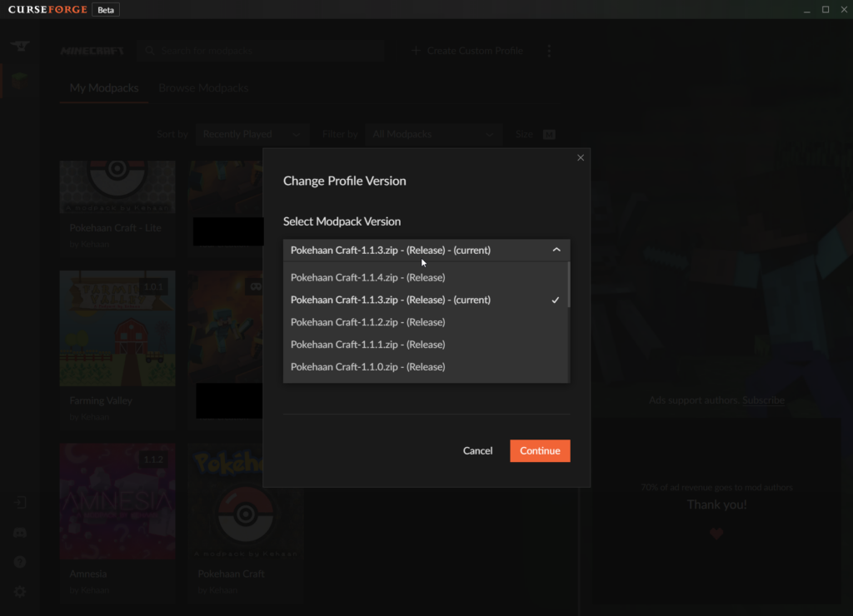Click the checkmark beside the current version
This screenshot has width=853, height=616.
(556, 300)
